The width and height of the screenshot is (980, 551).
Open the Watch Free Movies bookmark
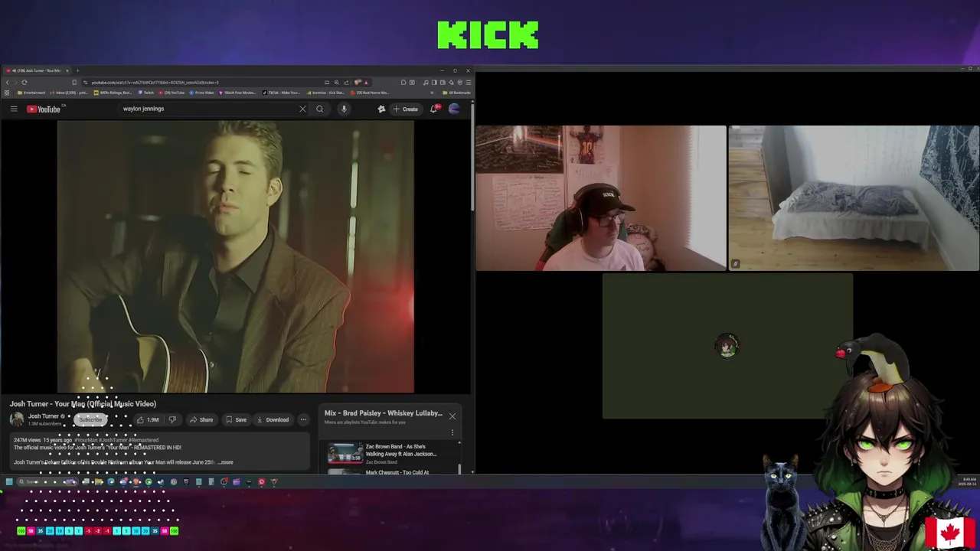[237, 93]
